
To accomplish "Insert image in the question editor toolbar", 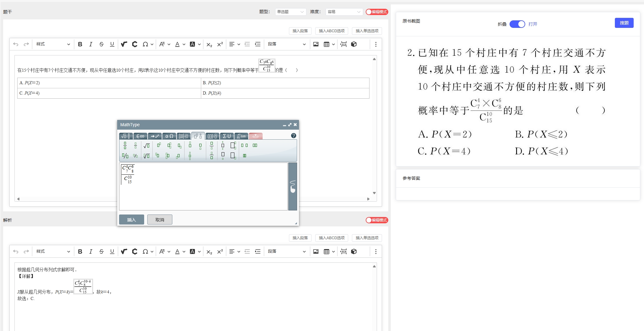I will [x=316, y=44].
